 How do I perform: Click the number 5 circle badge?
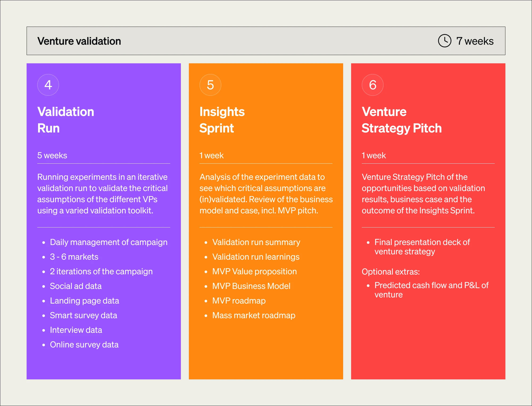[210, 85]
